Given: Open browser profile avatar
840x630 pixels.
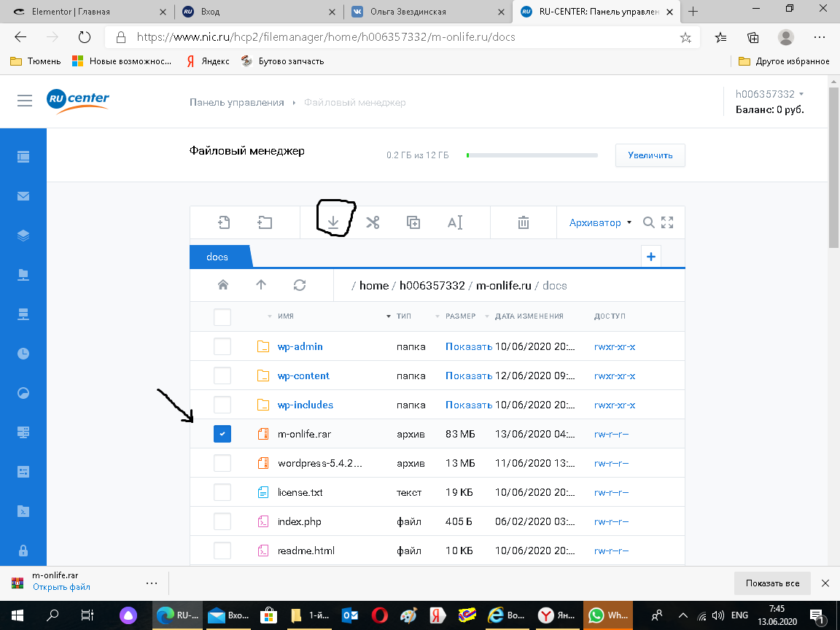Looking at the screenshot, I should pos(786,37).
